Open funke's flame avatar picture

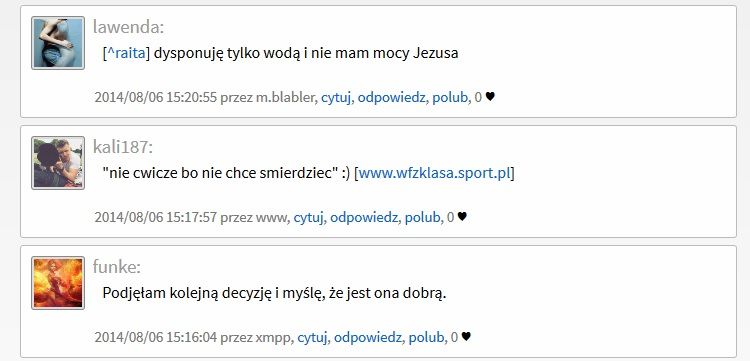(x=58, y=283)
